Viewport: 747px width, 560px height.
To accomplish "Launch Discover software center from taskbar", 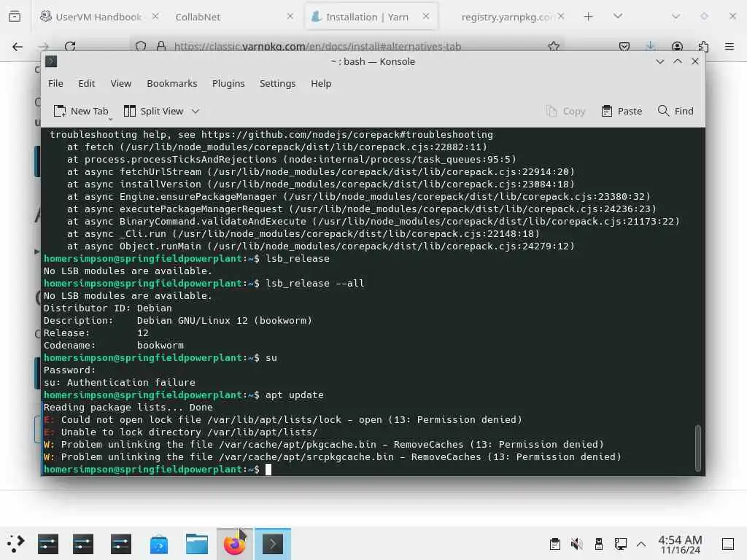I will click(158, 544).
